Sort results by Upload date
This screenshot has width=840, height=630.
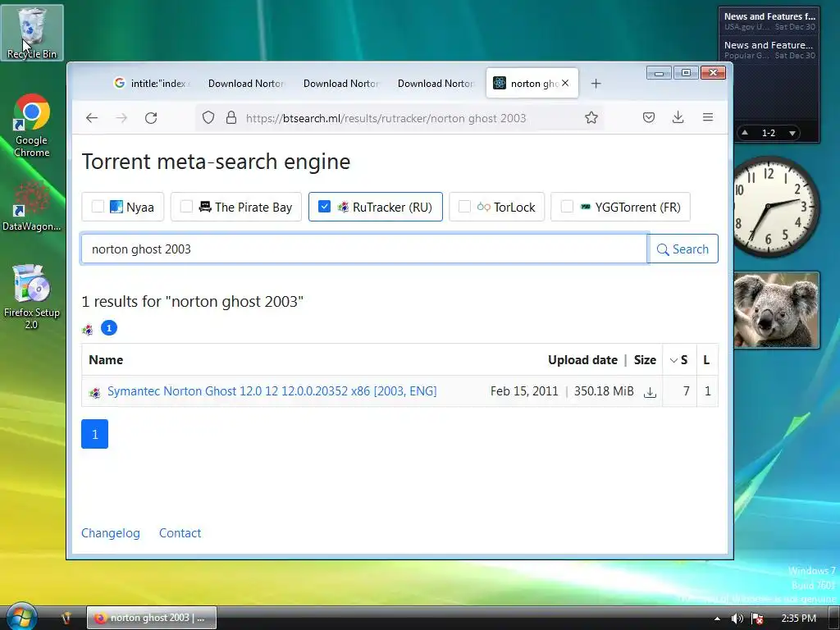[x=582, y=360]
